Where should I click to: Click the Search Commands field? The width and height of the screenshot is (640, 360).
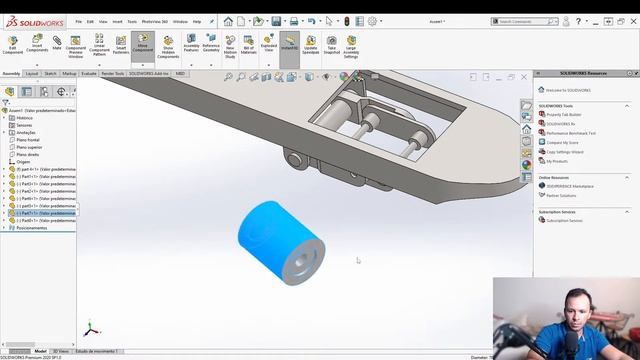point(523,21)
